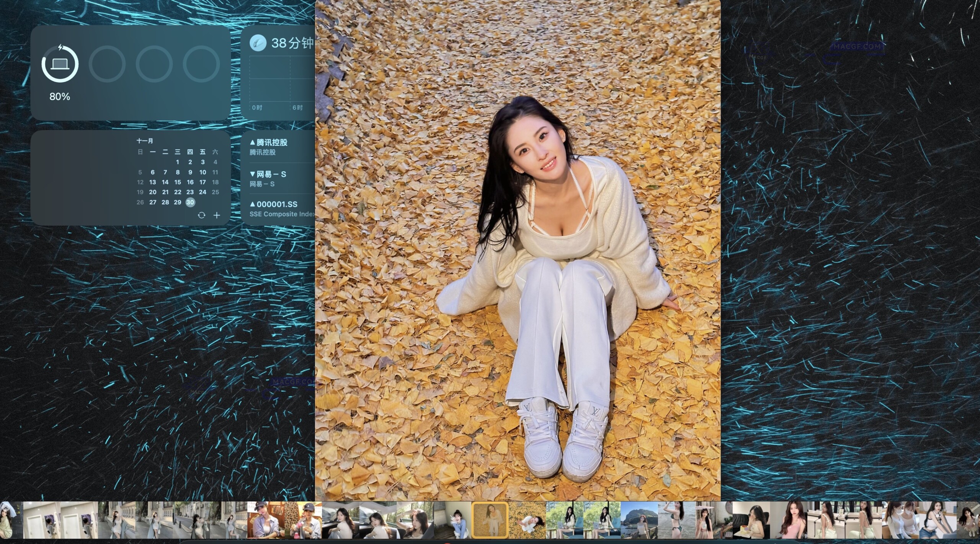Click the 80% battery percentage label
The width and height of the screenshot is (980, 544).
point(60,96)
